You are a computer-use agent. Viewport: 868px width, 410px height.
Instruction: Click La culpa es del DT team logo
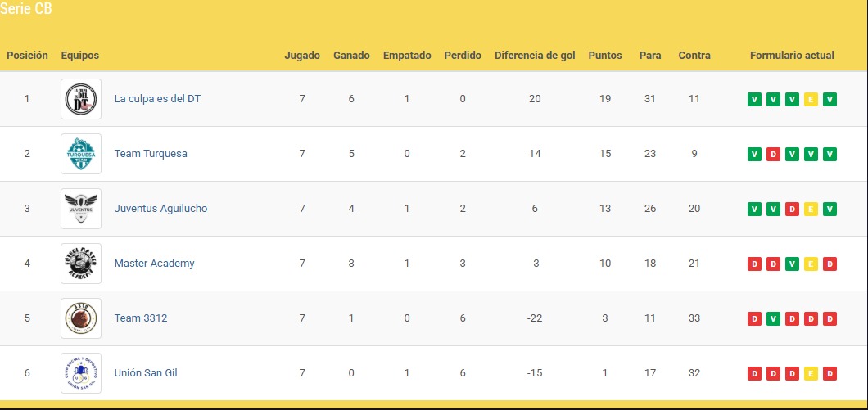click(81, 99)
